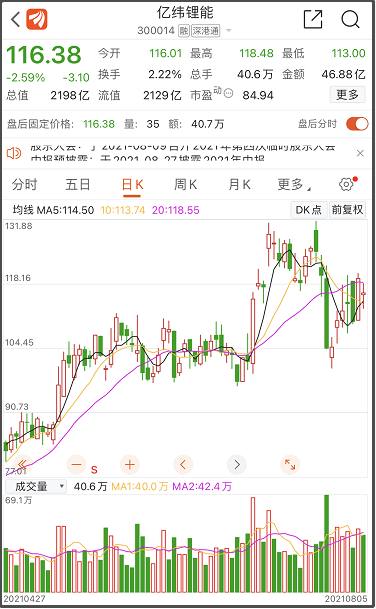
Task: Jump to earliest data double-arrow icon
Action: (23, 464)
